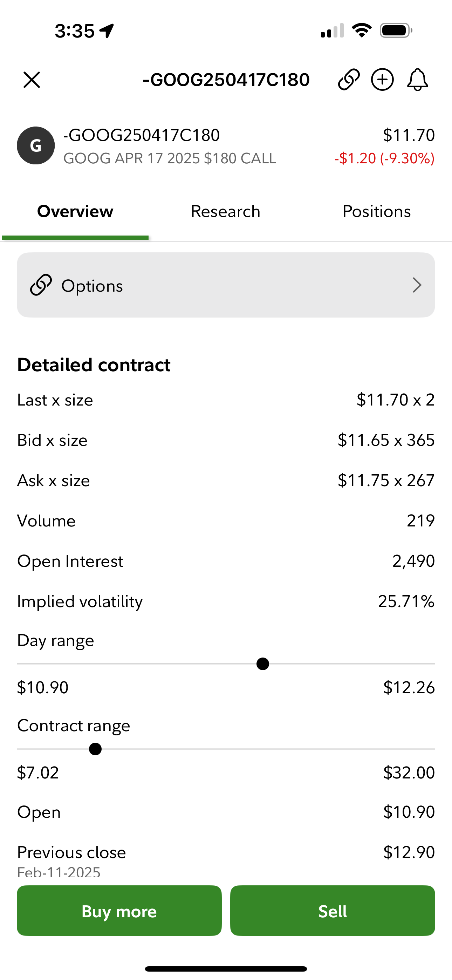The height and width of the screenshot is (980, 452).
Task: Close the option contract detail screen
Action: 32,80
